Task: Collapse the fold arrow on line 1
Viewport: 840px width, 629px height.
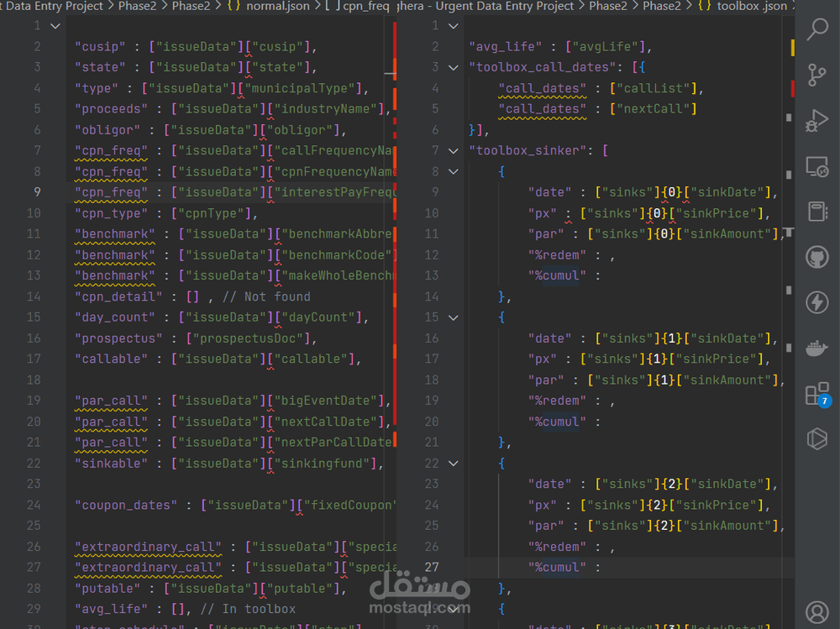Action: pos(55,26)
